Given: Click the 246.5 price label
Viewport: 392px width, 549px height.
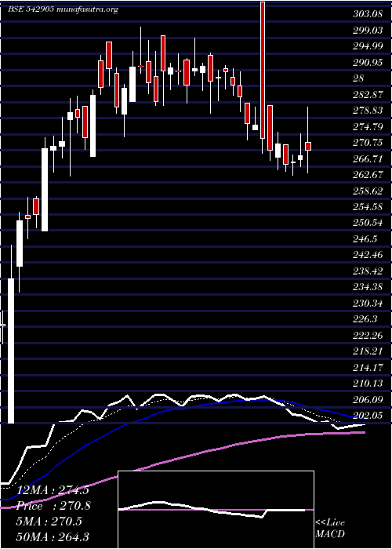Looking at the screenshot, I should coord(365,239).
